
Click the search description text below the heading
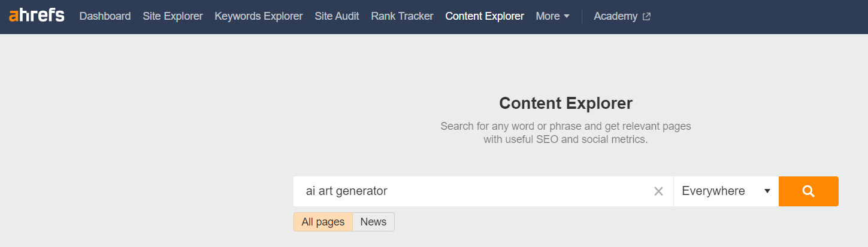(565, 133)
